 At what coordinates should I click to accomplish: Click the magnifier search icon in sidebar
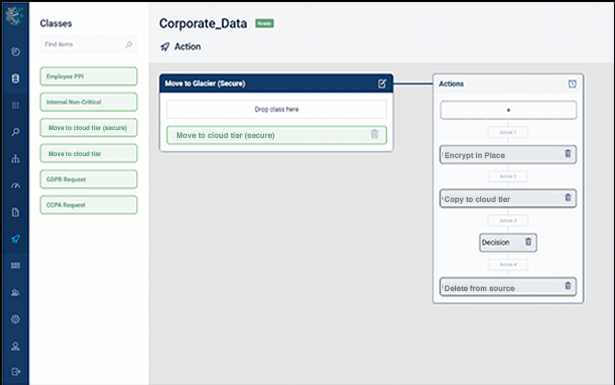coord(15,132)
